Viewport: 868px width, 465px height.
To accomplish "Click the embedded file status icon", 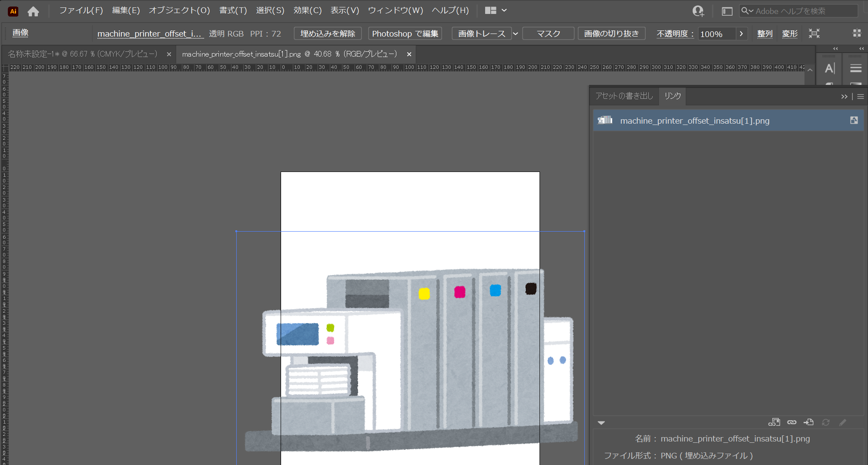I will point(854,120).
